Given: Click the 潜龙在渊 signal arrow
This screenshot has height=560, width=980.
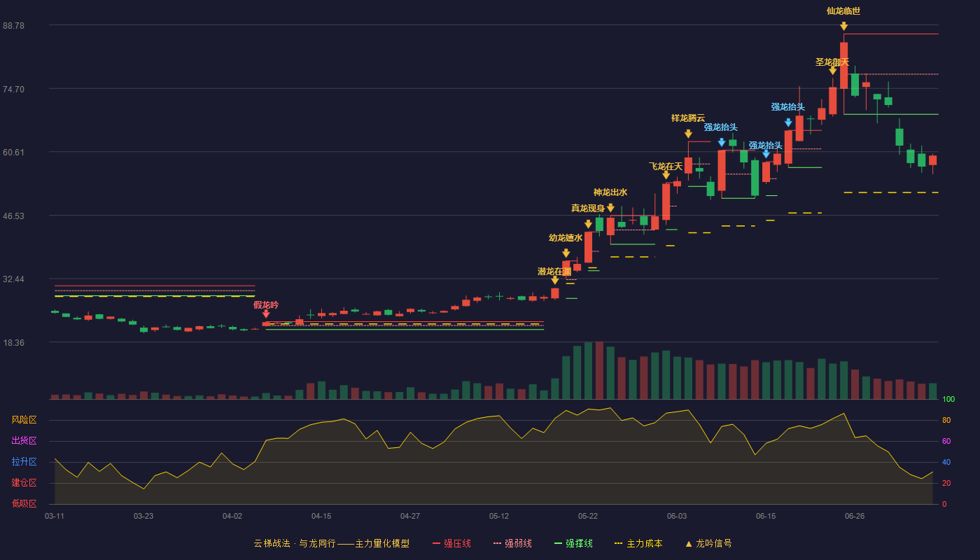Looking at the screenshot, I should (x=555, y=281).
